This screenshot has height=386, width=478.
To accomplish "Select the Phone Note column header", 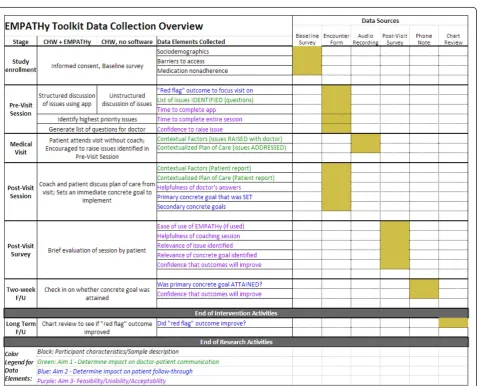I will click(424, 39).
